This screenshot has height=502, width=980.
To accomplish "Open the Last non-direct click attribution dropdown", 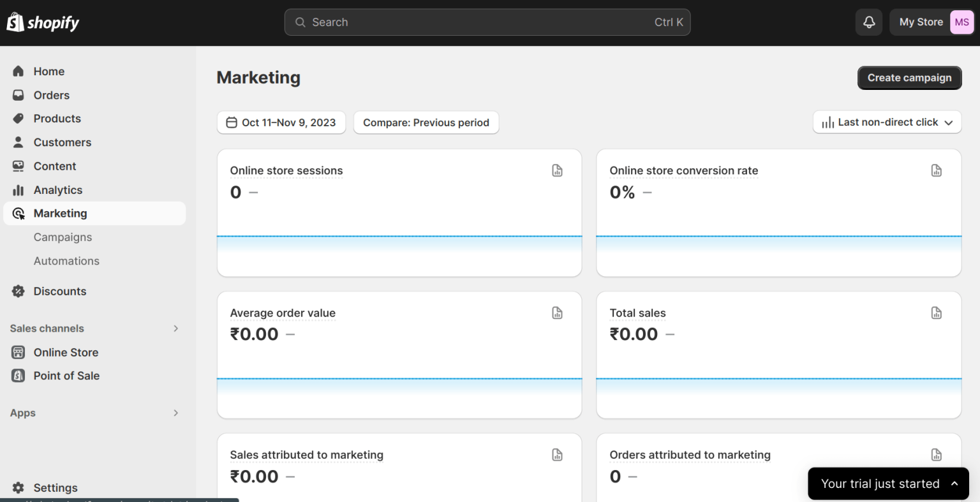I will pyautogui.click(x=887, y=122).
